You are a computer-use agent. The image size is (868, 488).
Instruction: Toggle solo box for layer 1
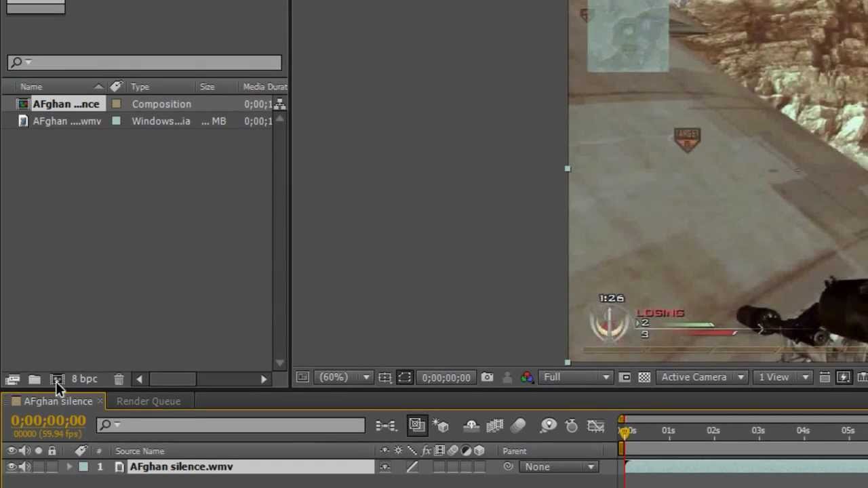pos(39,466)
